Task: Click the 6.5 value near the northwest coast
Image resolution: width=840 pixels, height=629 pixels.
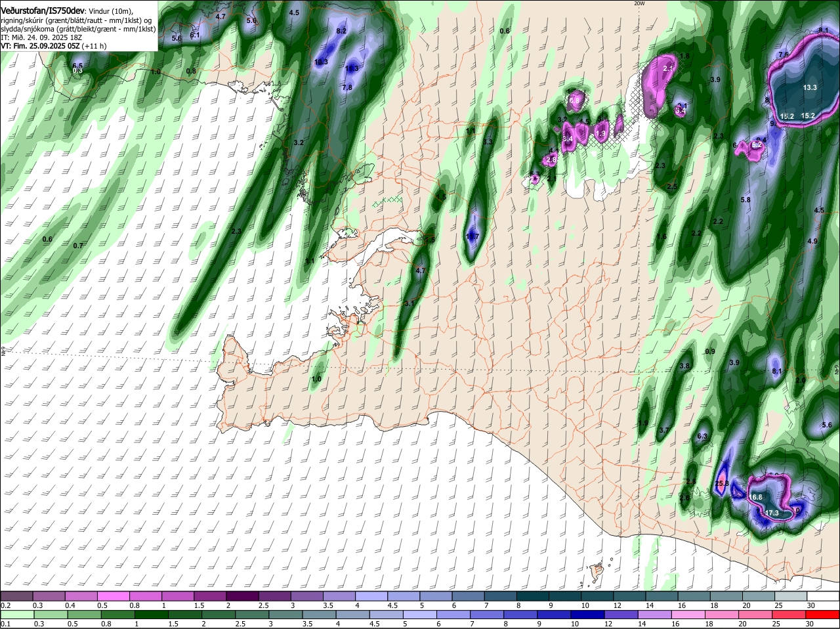Action: [x=77, y=66]
